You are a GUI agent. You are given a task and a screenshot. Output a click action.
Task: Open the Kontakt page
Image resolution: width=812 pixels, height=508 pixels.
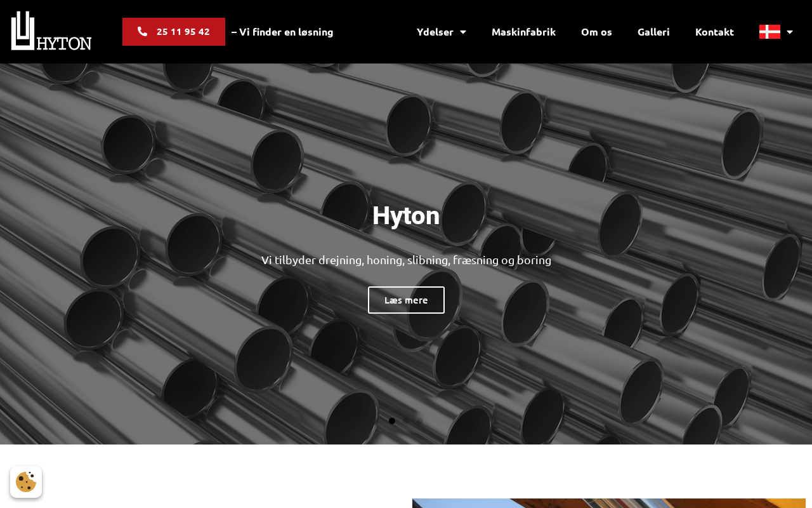(x=714, y=32)
